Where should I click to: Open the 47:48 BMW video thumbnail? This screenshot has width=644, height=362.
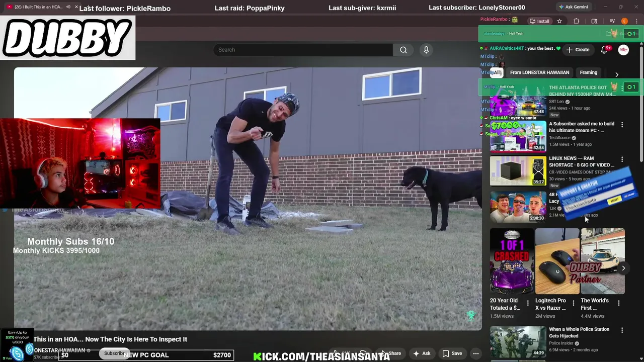[518, 102]
